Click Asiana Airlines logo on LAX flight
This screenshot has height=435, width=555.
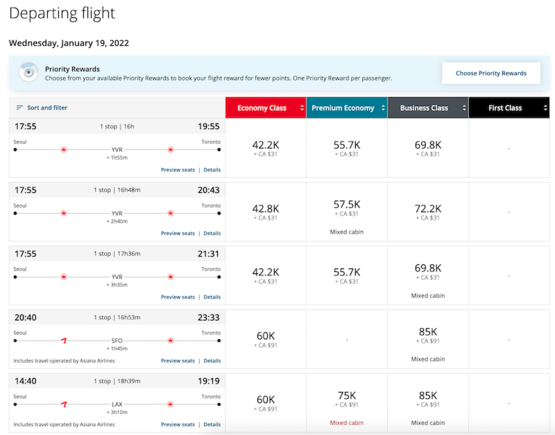point(64,404)
